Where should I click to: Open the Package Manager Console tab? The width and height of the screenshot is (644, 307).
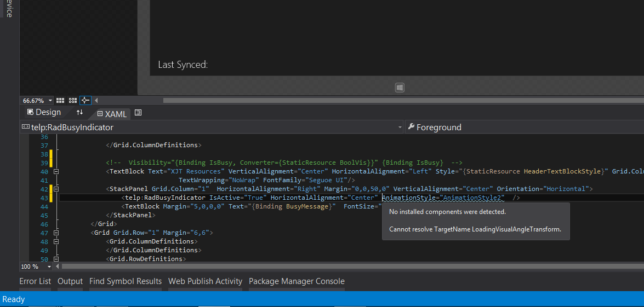click(x=297, y=281)
